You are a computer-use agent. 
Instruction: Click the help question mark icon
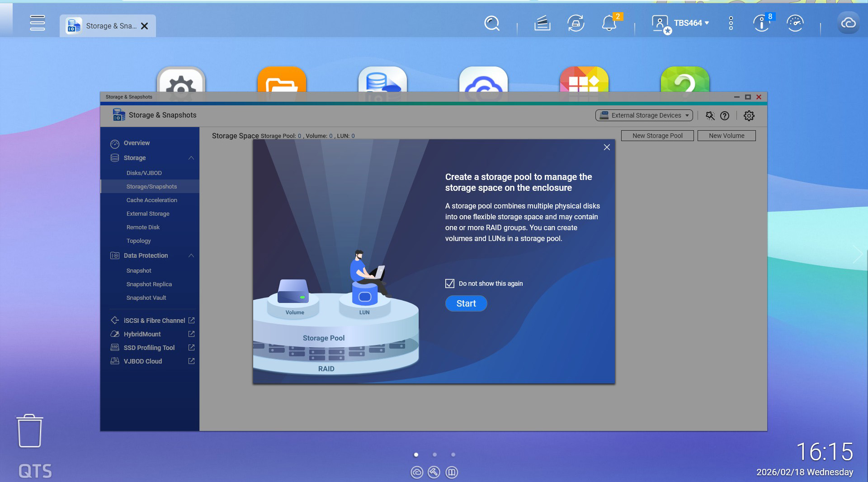725,116
